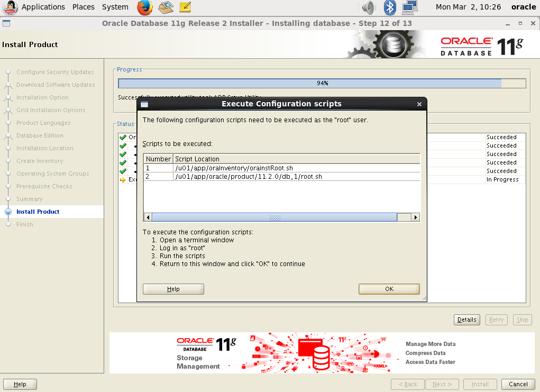This screenshot has height=392, width=540.
Task: Click the Number column header
Action: (158, 159)
